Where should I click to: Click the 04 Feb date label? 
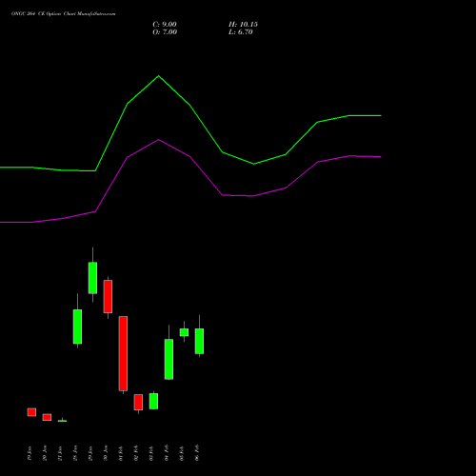coord(167,453)
